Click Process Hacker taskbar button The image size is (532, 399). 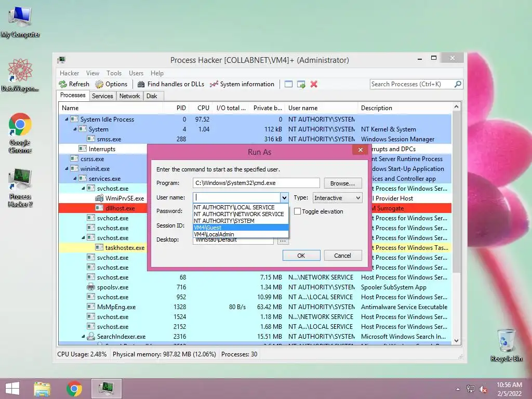106,389
